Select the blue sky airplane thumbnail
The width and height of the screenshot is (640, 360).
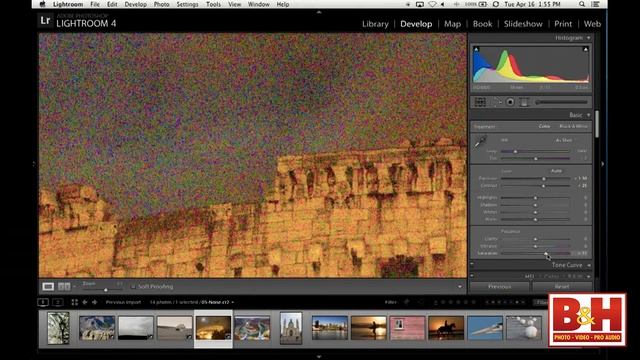coord(485,328)
